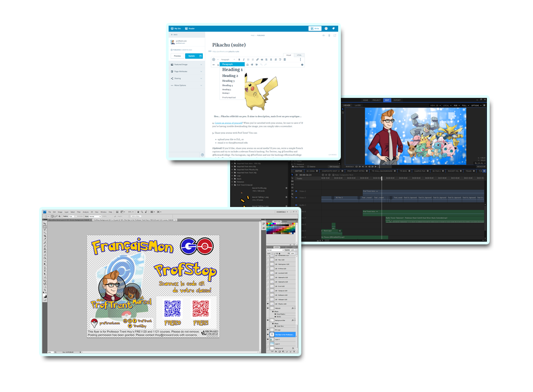Screen dimensions: 533x392
Task: Toggle visibility eye of Video 1 track
Action: click(296, 197)
